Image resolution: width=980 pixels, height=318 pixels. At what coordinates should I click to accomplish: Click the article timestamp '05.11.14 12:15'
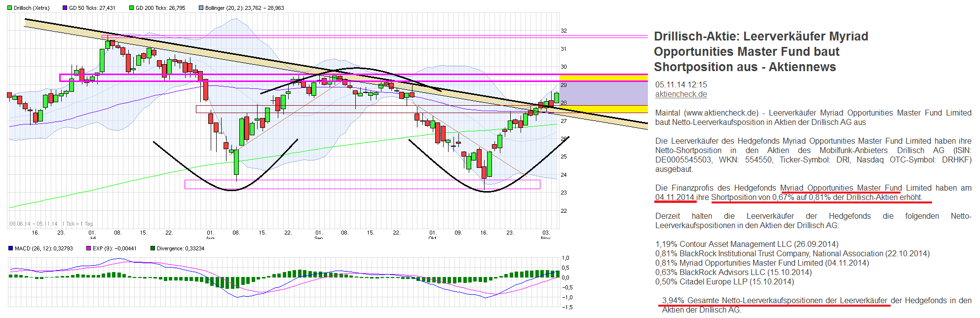tap(681, 85)
